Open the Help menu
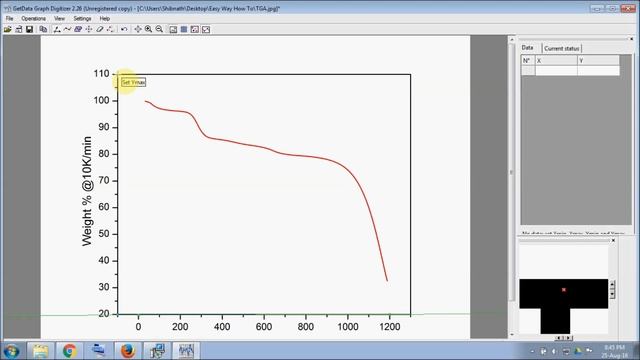The height and width of the screenshot is (360, 640). pos(104,19)
